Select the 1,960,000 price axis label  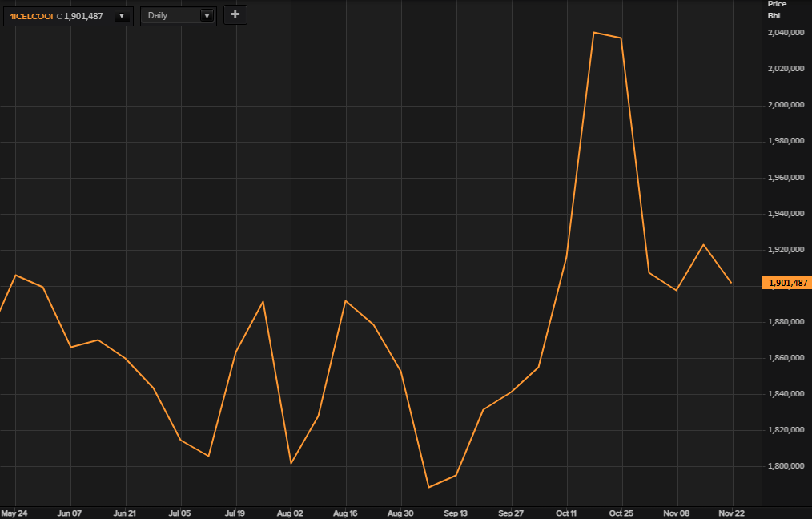[786, 178]
